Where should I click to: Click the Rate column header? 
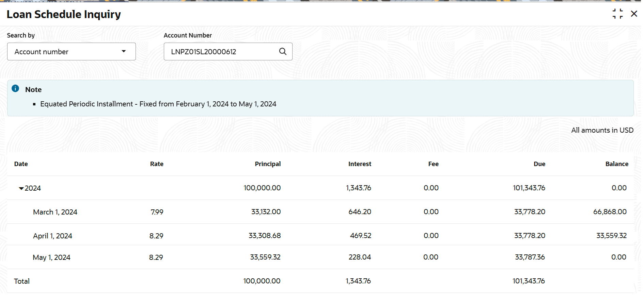click(157, 164)
